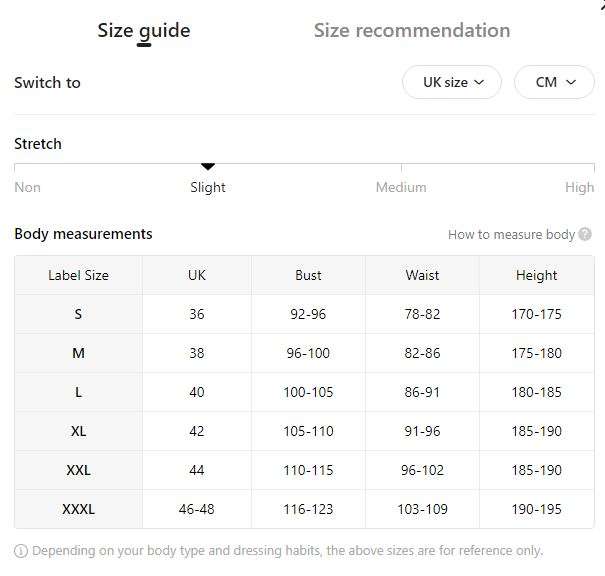Viewport: 605px width, 576px height.
Task: Click the close icon in the top corner
Action: point(602,3)
